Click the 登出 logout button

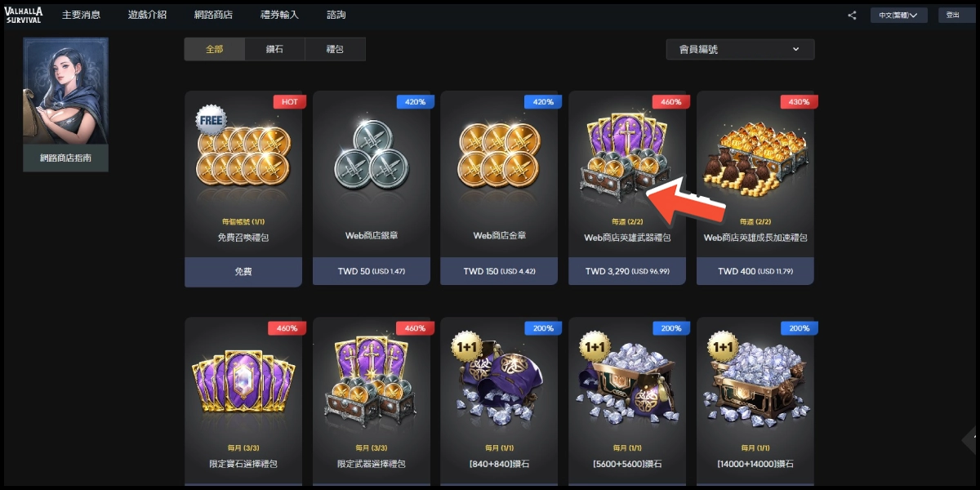point(953,15)
